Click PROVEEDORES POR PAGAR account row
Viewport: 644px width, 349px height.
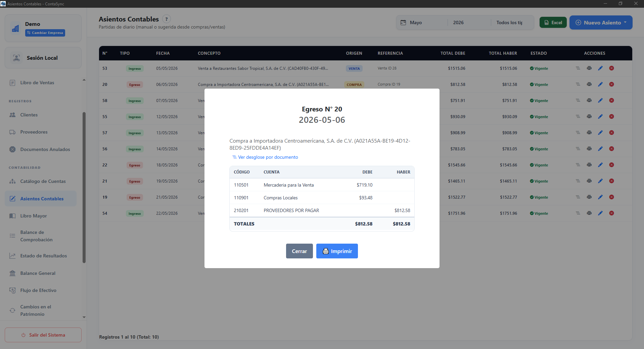(322, 210)
